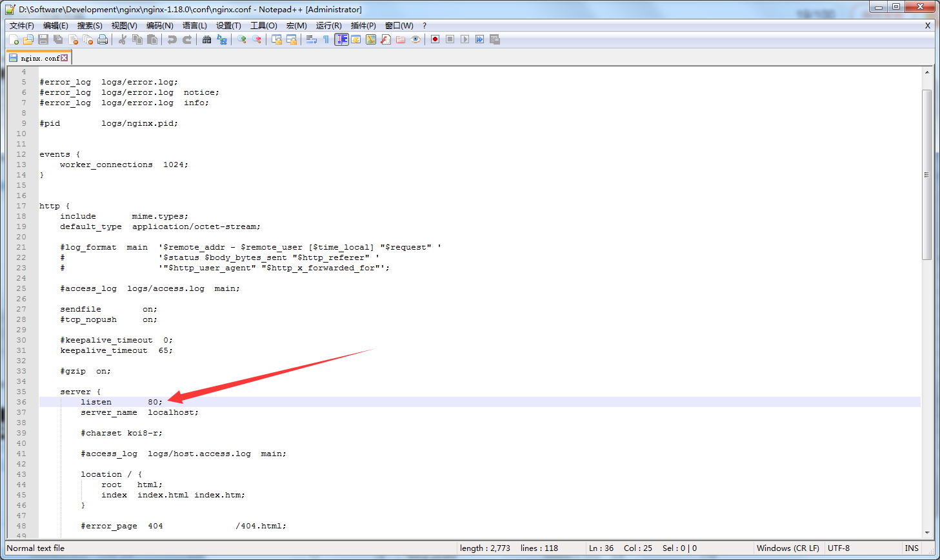Viewport: 940px width, 560px height.
Task: Click the Zoom In magnifier icon
Action: (x=242, y=39)
